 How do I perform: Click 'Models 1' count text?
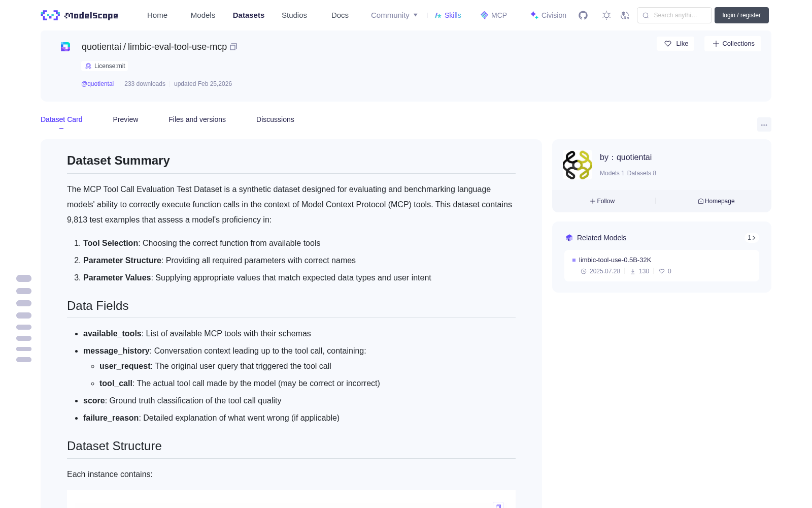point(612,173)
